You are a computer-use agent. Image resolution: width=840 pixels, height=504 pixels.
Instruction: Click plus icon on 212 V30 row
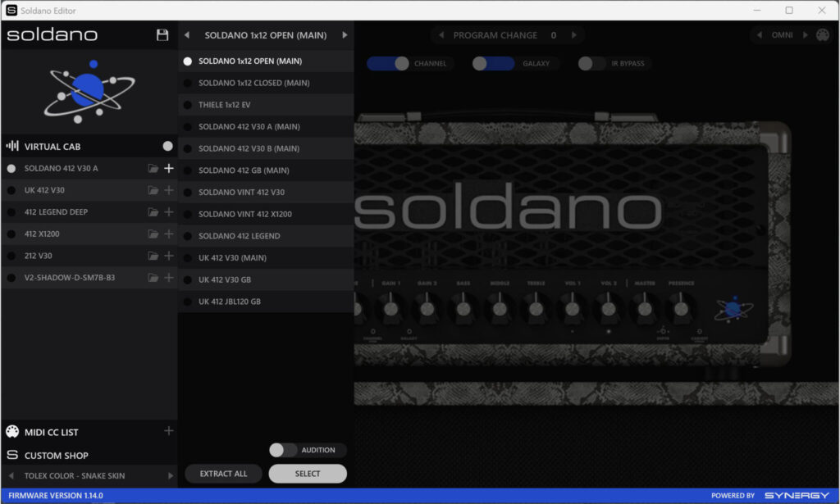click(x=169, y=256)
